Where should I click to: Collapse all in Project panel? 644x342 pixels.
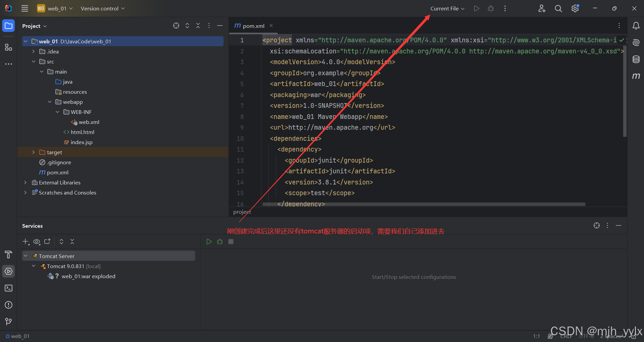coord(198,26)
